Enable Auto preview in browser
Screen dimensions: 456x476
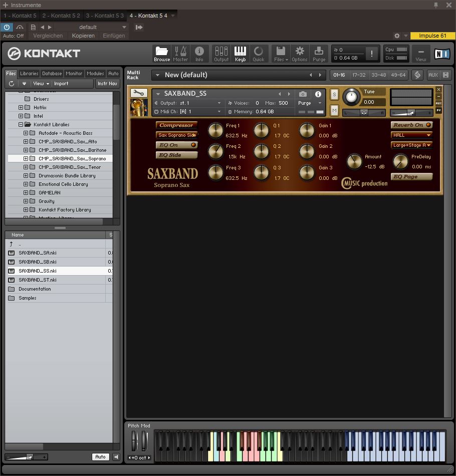click(100, 457)
